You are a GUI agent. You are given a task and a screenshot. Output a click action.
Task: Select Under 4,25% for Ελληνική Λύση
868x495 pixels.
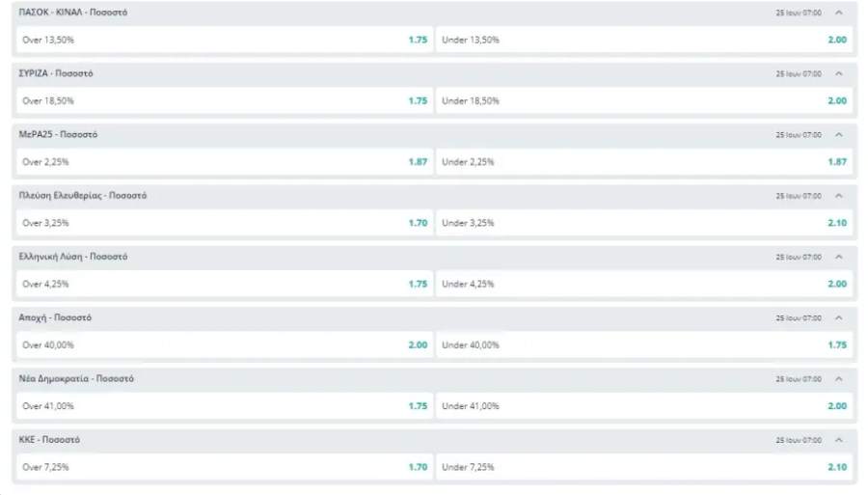pos(644,284)
